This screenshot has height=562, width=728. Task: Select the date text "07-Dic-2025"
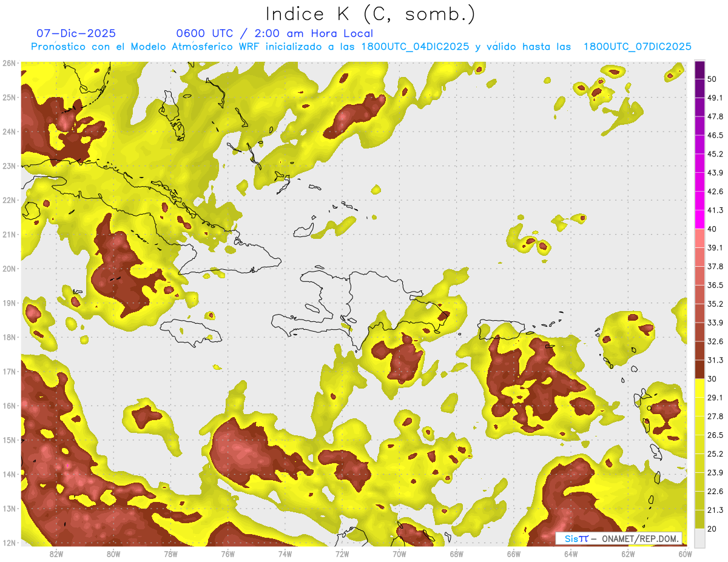(x=76, y=33)
